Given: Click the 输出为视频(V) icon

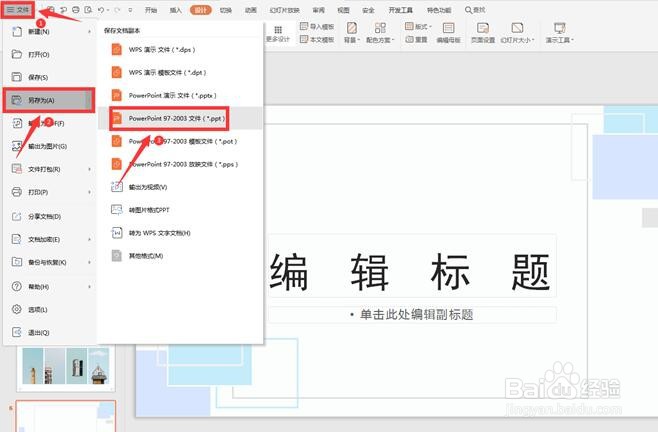Looking at the screenshot, I should click(x=117, y=187).
